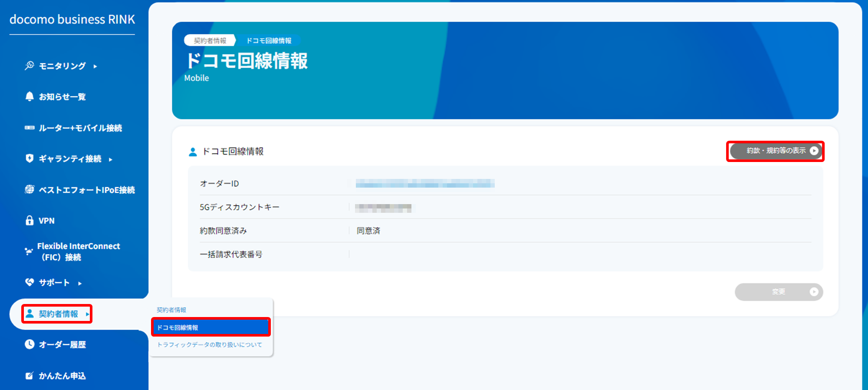
Task: Click the bell icon beside お知らせ一覧
Action: click(x=29, y=96)
